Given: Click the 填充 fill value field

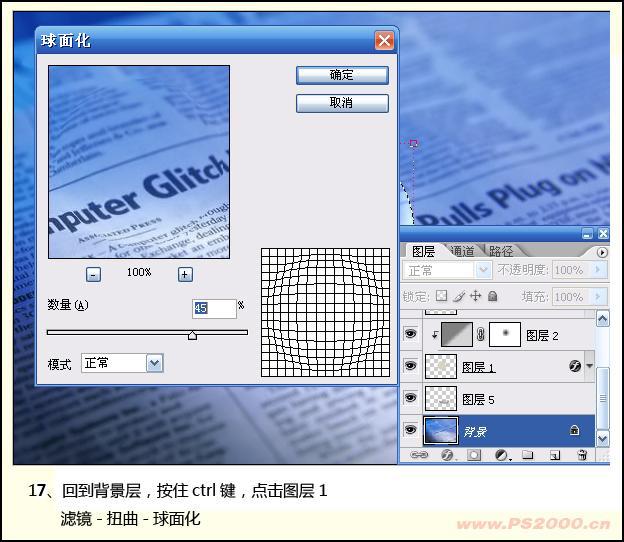Looking at the screenshot, I should click(570, 296).
